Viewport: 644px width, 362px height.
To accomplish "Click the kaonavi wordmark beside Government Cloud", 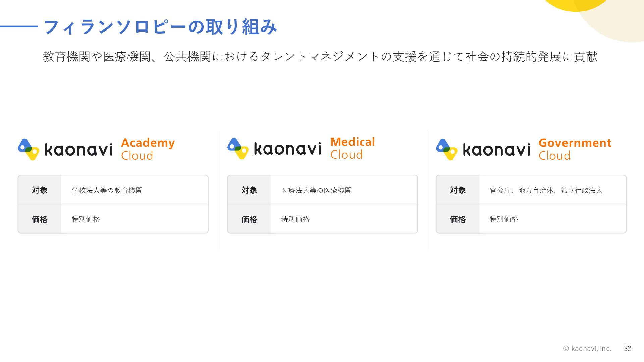I will (x=496, y=149).
